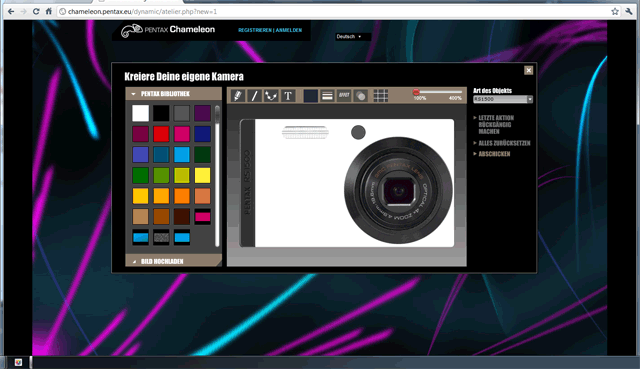
Task: Close the Kreiere Deine eigene Kamera dialog
Action: point(529,70)
